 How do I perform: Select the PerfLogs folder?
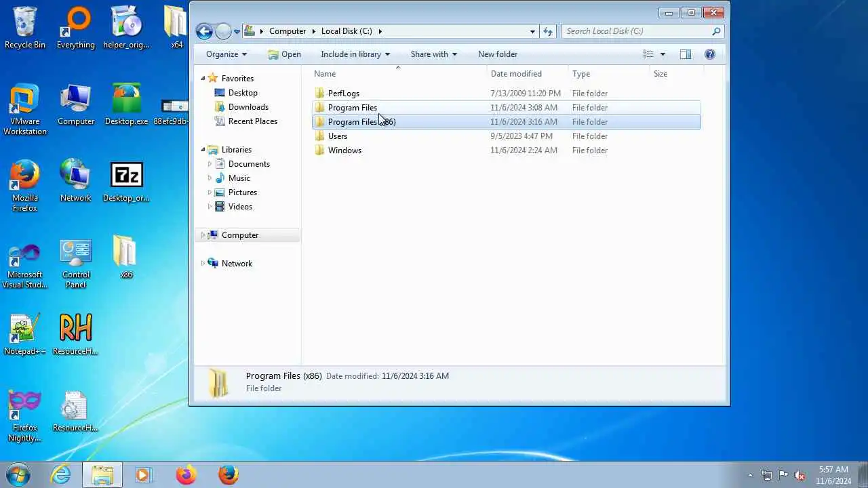point(506,94)
